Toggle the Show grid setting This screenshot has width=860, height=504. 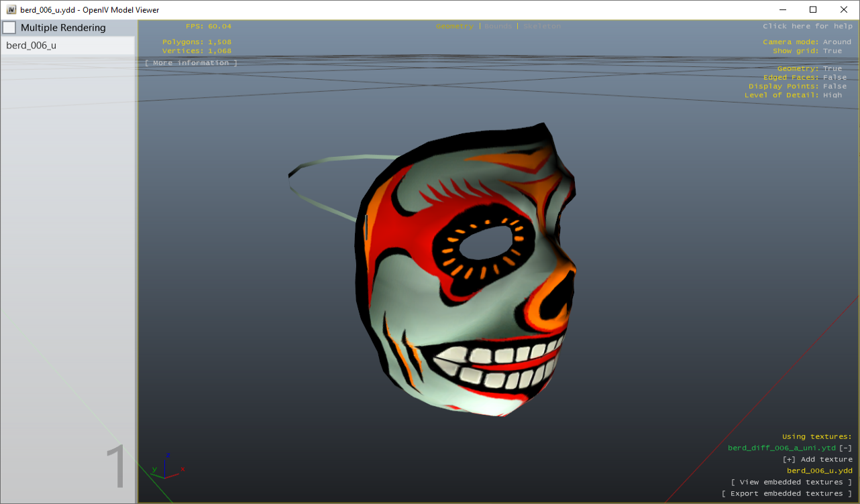click(832, 51)
